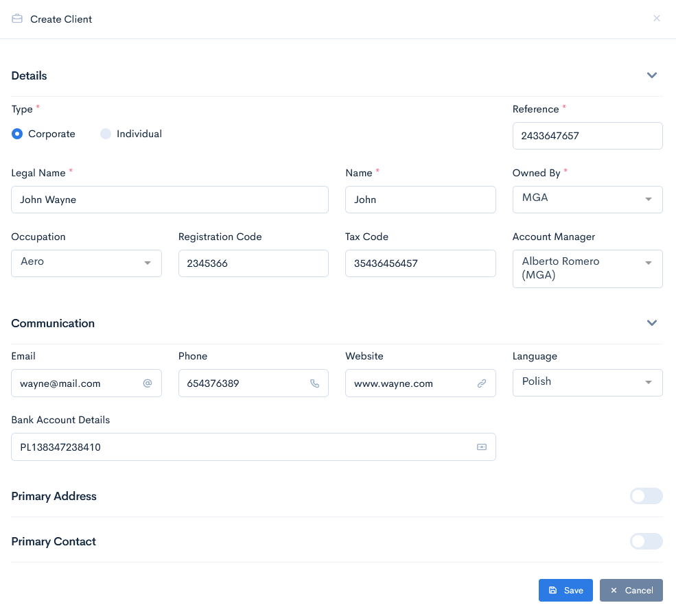676x616 pixels.
Task: Click the @ icon in the Email field
Action: 147,383
